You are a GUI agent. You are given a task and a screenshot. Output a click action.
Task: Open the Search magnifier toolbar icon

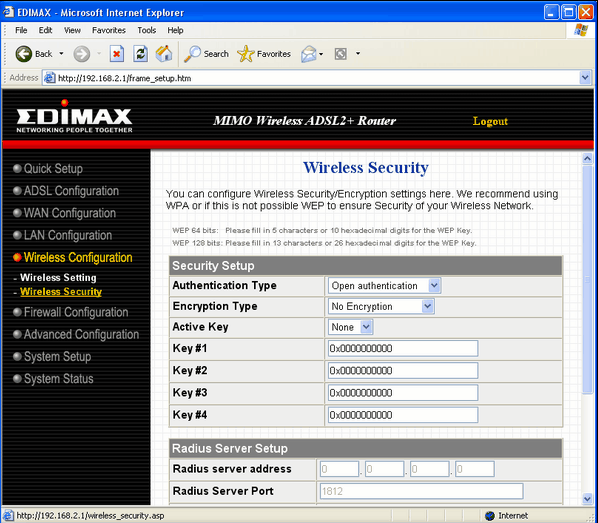[x=192, y=54]
